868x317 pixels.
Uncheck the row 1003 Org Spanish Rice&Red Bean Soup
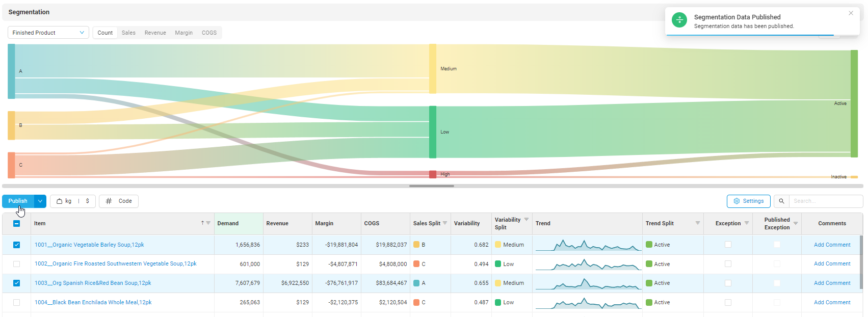coord(16,283)
